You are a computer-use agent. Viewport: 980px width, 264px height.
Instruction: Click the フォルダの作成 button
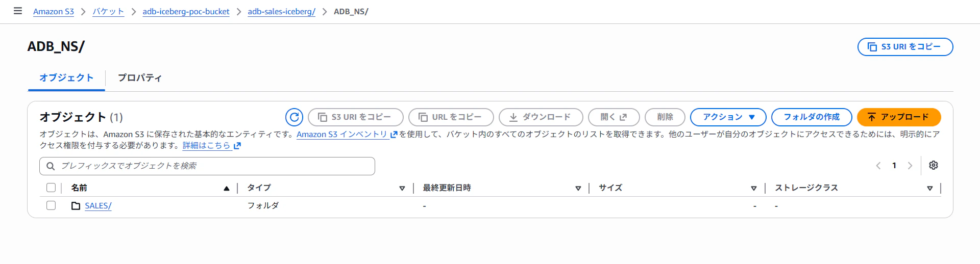(x=812, y=117)
